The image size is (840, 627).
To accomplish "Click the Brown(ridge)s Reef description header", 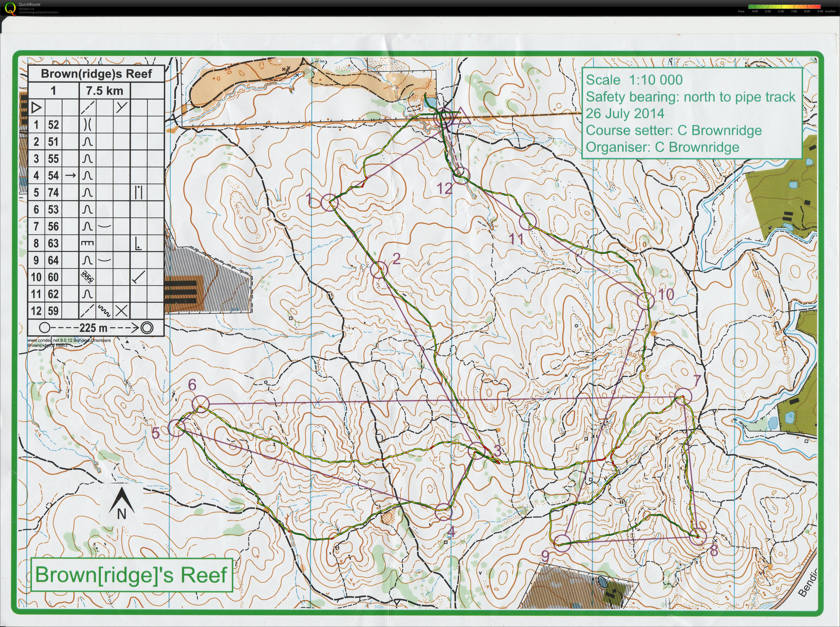I will coord(96,73).
